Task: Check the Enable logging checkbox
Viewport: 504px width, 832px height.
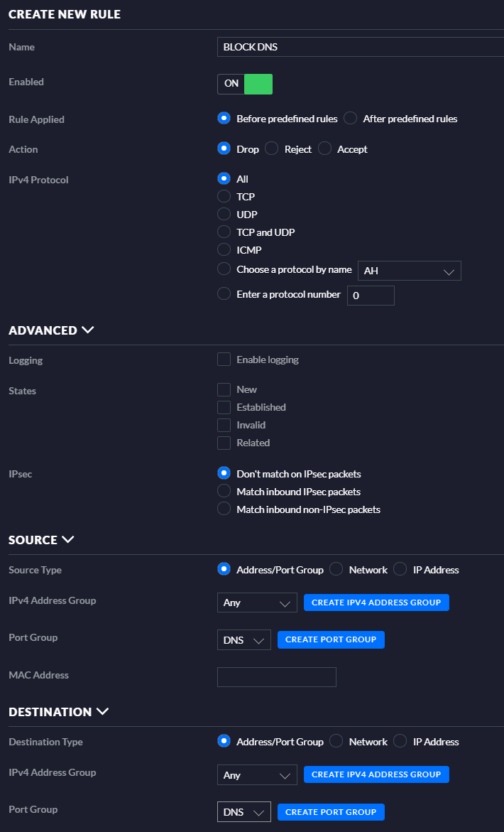Action: (x=224, y=360)
